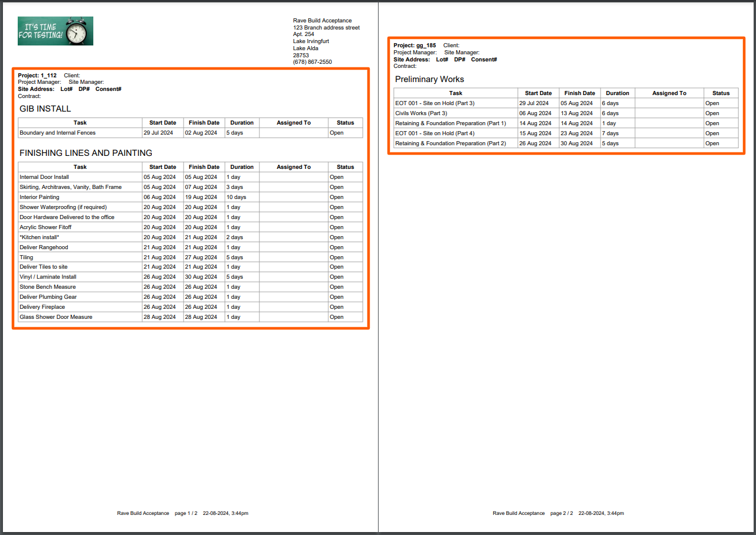The height and width of the screenshot is (535, 756).
Task: Click the 'Apt. 254' address line
Action: [x=304, y=34]
